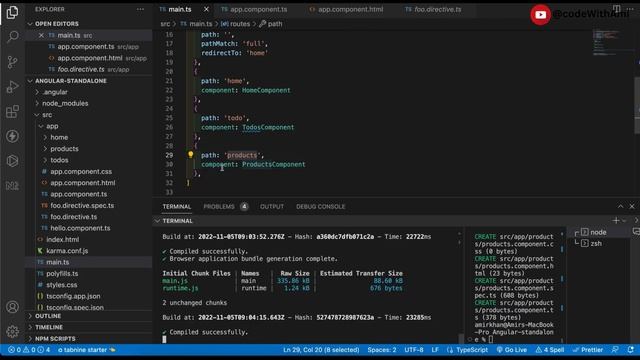Collapse the src folder
The width and height of the screenshot is (640, 360).
click(47, 115)
